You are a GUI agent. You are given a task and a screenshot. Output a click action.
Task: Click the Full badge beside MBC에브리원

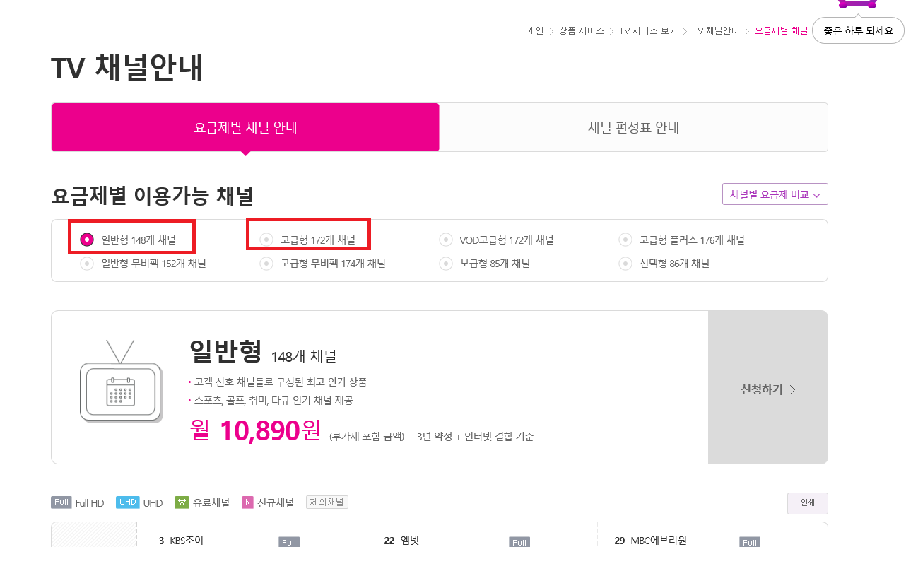click(750, 542)
